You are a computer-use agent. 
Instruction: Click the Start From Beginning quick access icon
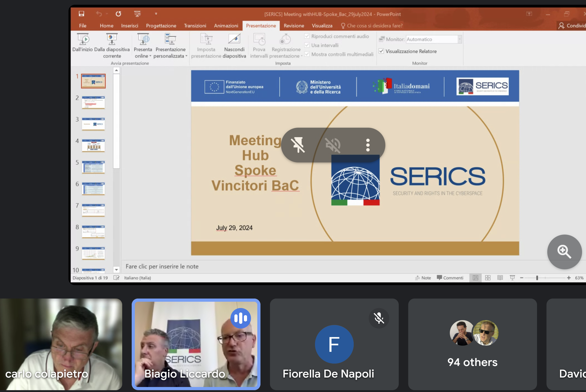pos(137,14)
